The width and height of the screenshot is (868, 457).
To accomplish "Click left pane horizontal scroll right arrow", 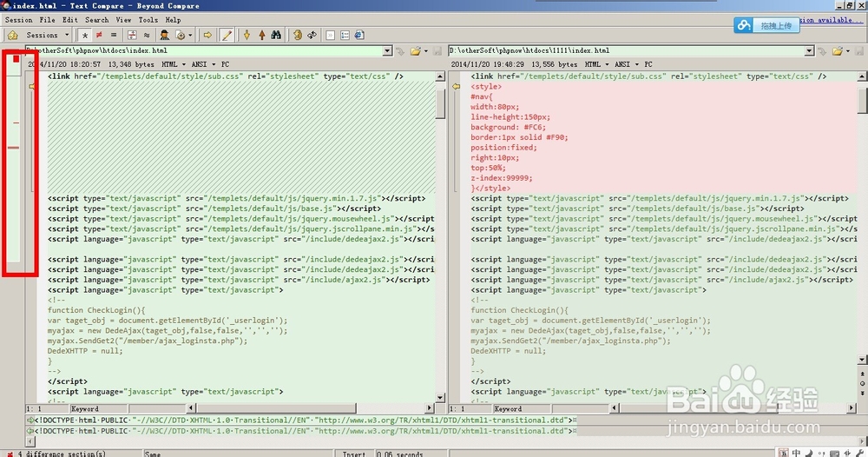I will coord(430,408).
